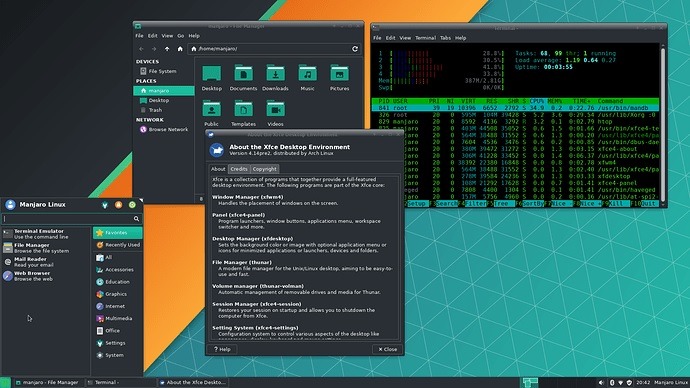Open the Desktop folder icon in file manager
690x388 pixels.
(x=212, y=73)
